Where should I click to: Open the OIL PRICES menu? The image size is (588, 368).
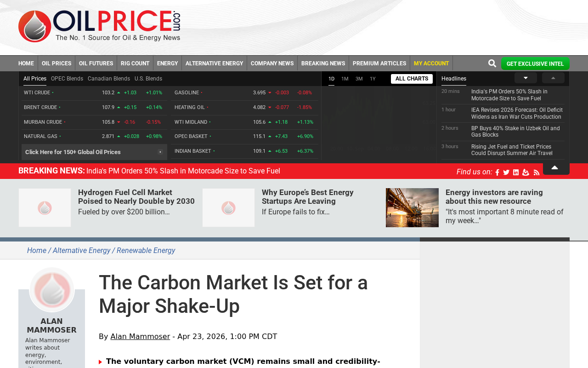(57, 63)
